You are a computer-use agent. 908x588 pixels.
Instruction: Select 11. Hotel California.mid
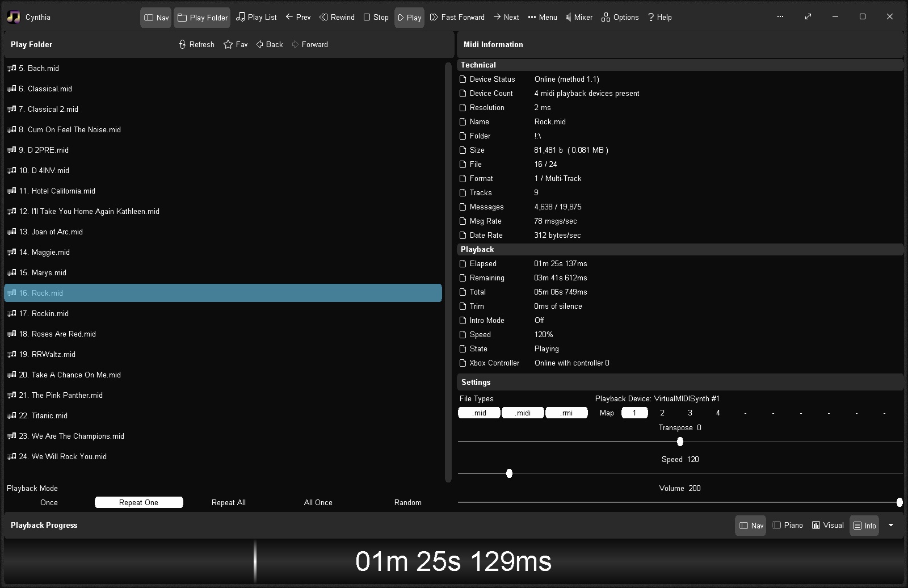pos(223,191)
